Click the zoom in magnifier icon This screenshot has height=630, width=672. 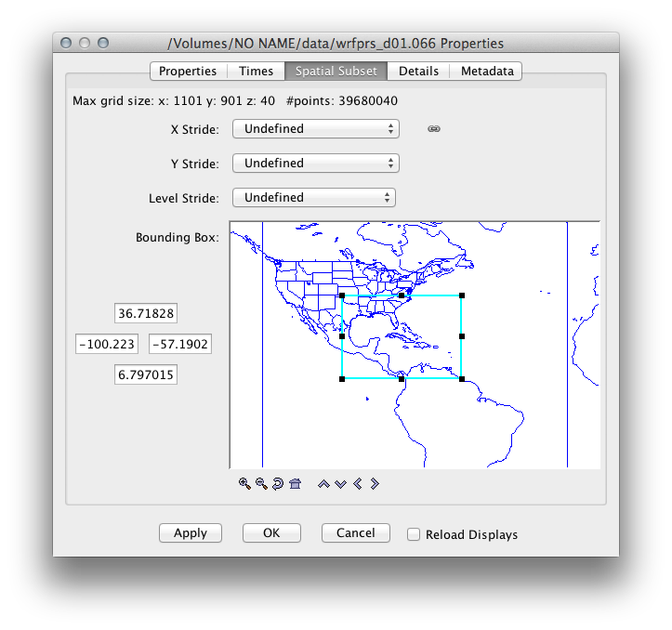coord(244,483)
